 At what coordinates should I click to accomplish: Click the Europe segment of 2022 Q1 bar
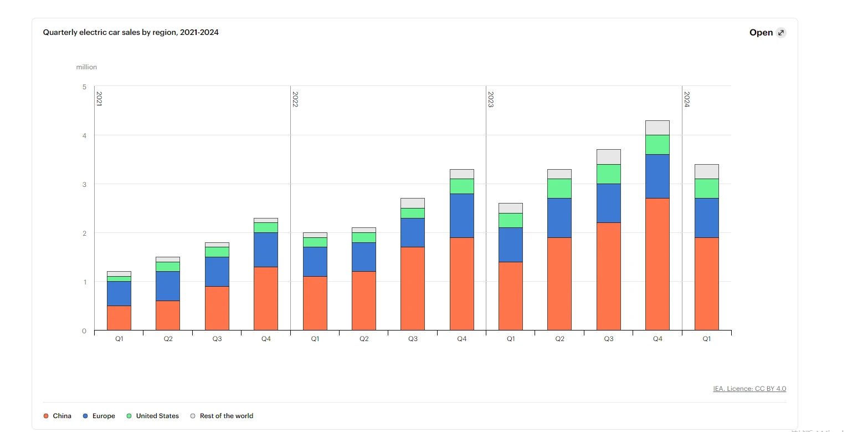(315, 262)
